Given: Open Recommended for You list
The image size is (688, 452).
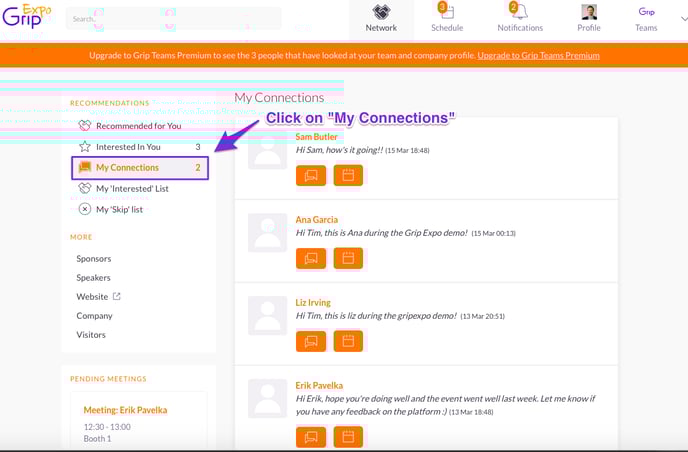Looking at the screenshot, I should [139, 126].
